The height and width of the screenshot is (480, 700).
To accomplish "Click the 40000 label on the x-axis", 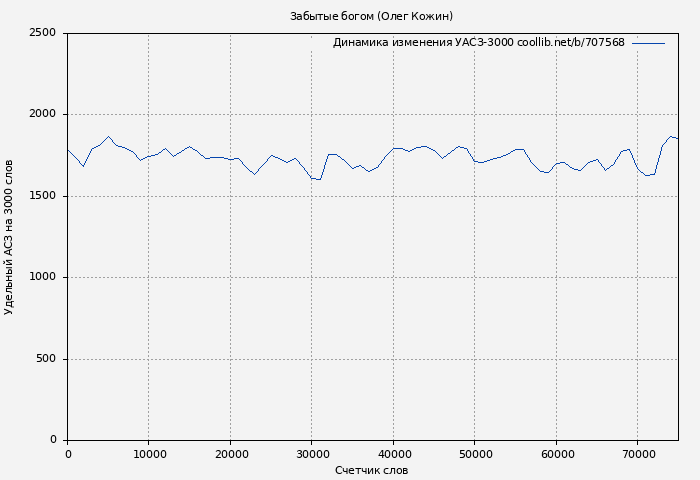I will coord(394,454).
